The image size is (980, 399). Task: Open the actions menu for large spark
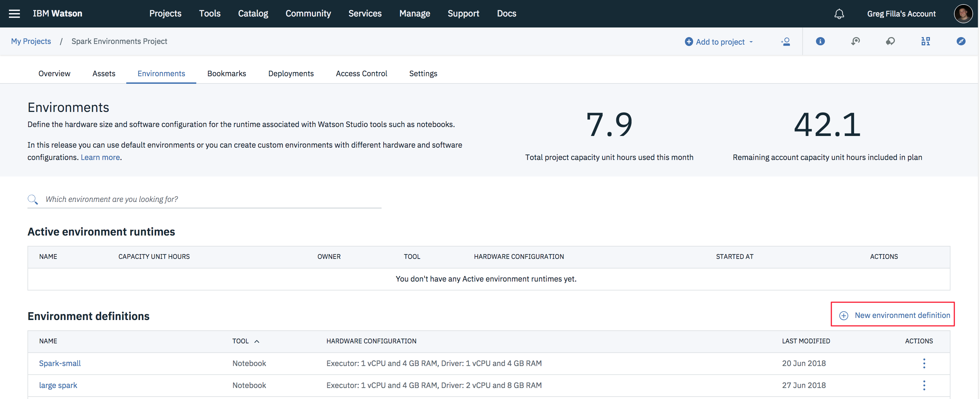coord(924,385)
